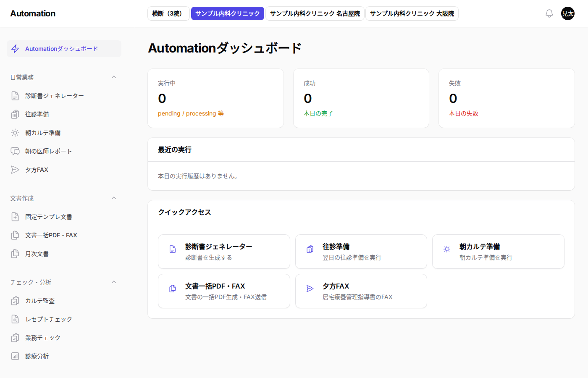588x378 pixels.
Task: Click the 日常業務 section header label
Action: (x=22, y=77)
